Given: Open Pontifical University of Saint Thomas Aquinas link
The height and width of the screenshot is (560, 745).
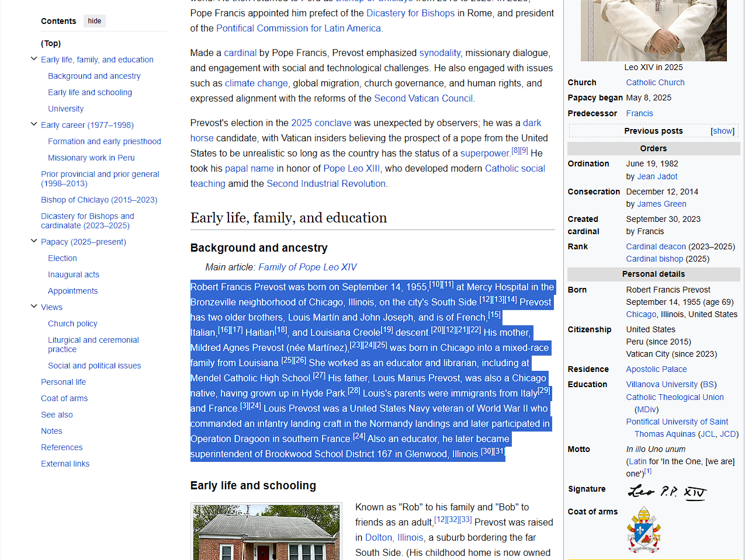Looking at the screenshot, I should (x=677, y=427).
